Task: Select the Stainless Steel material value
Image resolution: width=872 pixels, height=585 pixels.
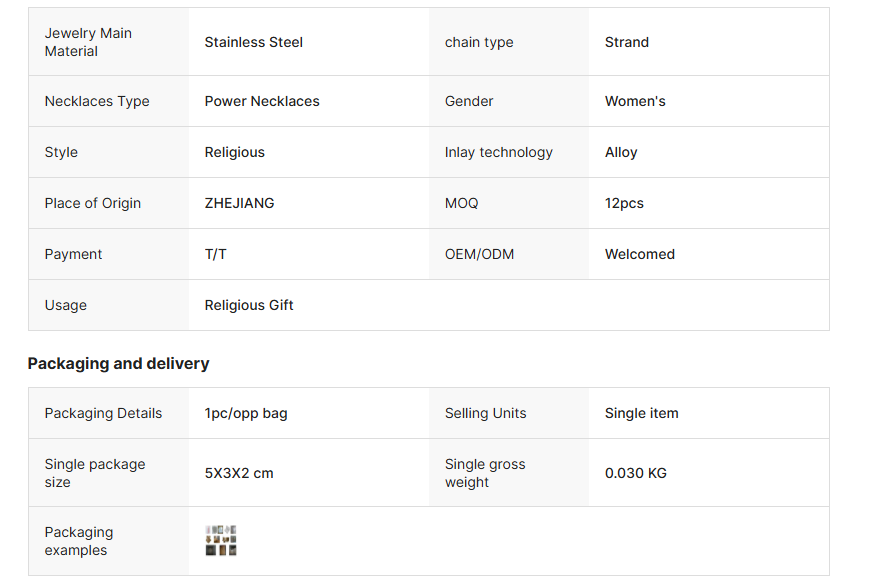Action: click(x=253, y=42)
